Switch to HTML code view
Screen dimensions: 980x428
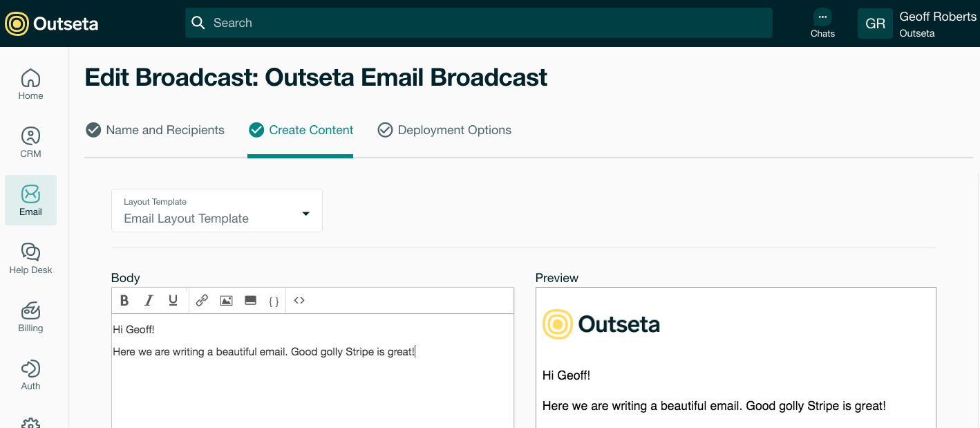[x=299, y=301]
